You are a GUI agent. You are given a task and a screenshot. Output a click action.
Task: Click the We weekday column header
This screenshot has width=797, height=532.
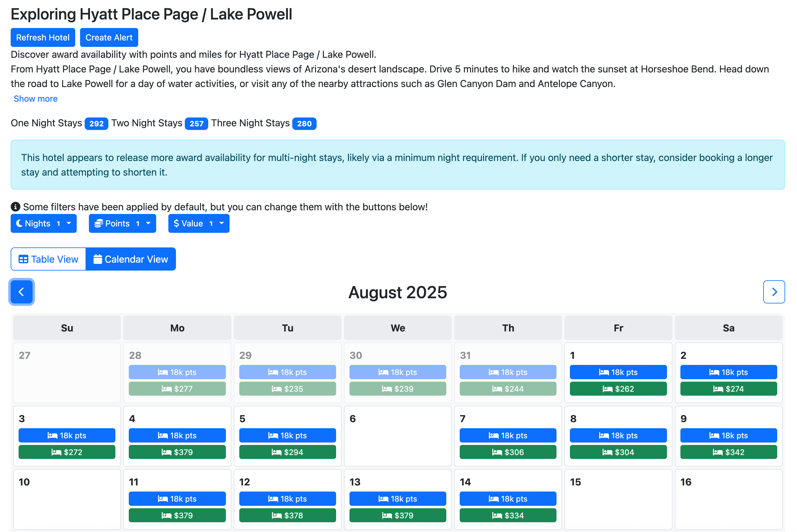[x=398, y=328]
